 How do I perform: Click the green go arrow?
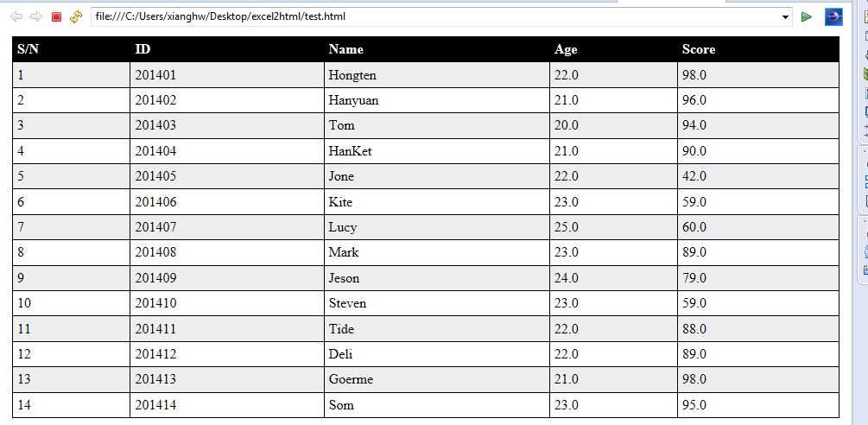(x=807, y=16)
